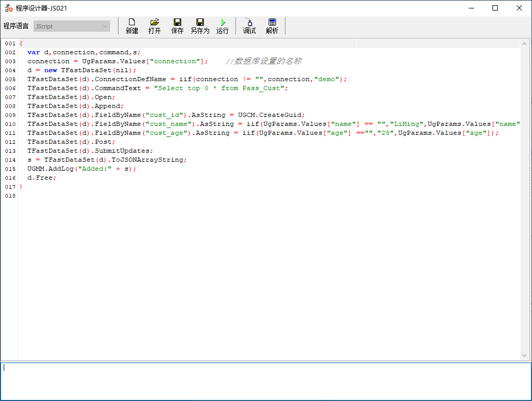Minimize the 程序设计器 window
Screen dimensions: 532x401
point(471,8)
